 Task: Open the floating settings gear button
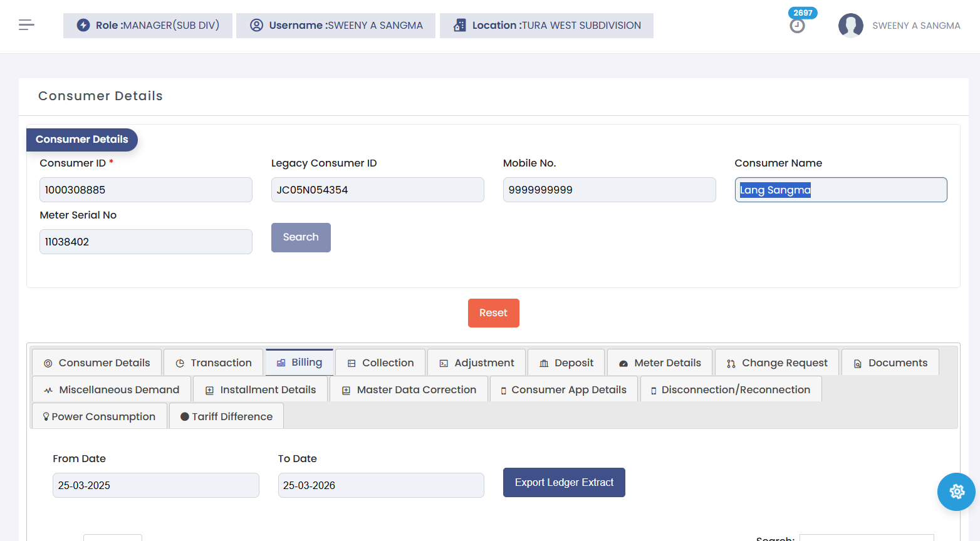[x=956, y=492]
